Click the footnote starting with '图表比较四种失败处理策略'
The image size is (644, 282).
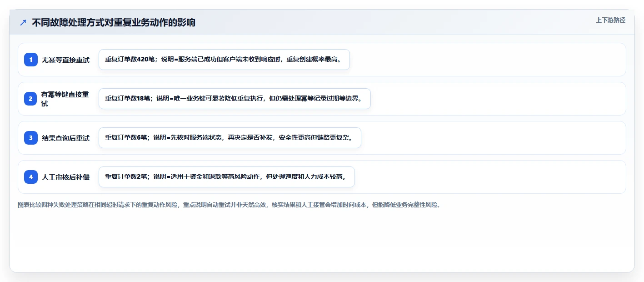(x=229, y=205)
